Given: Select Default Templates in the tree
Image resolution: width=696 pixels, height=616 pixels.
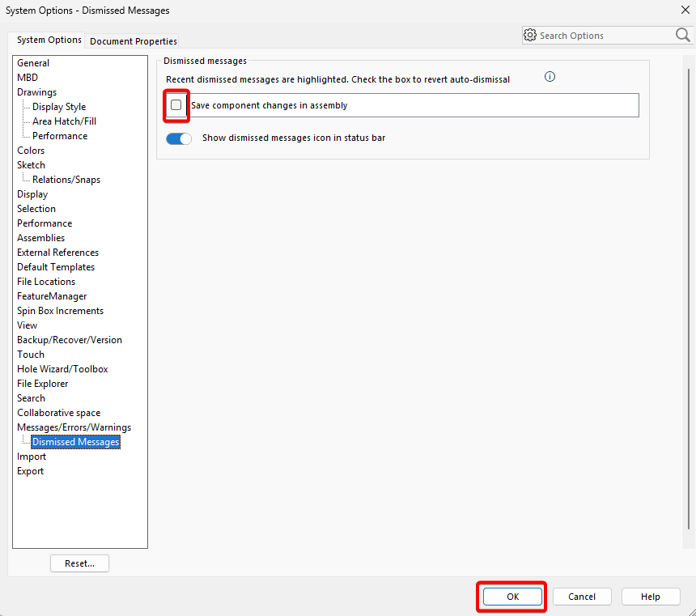Looking at the screenshot, I should click(56, 267).
